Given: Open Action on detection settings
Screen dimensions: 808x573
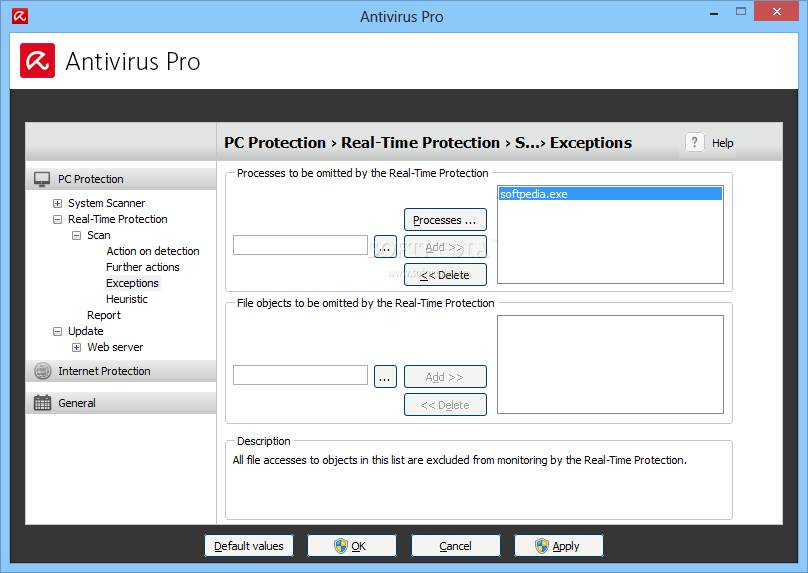Looking at the screenshot, I should click(x=153, y=251).
